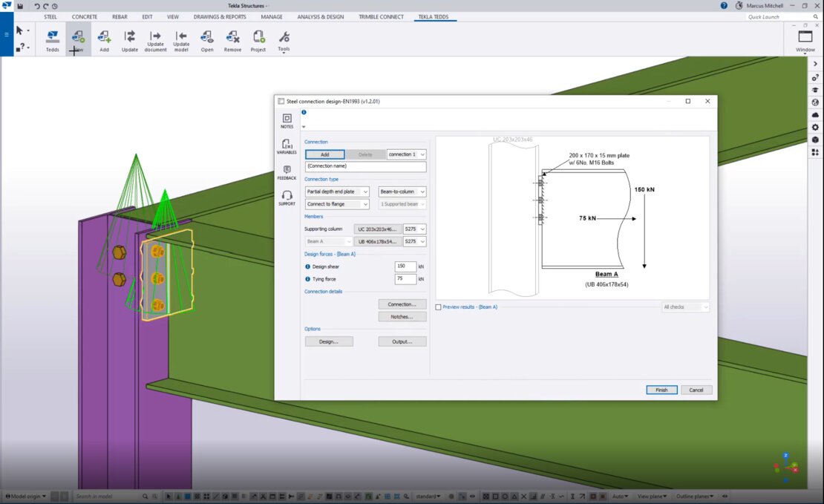This screenshot has height=504, width=824.
Task: Open the gear icon in right side pane
Action: pos(815,127)
